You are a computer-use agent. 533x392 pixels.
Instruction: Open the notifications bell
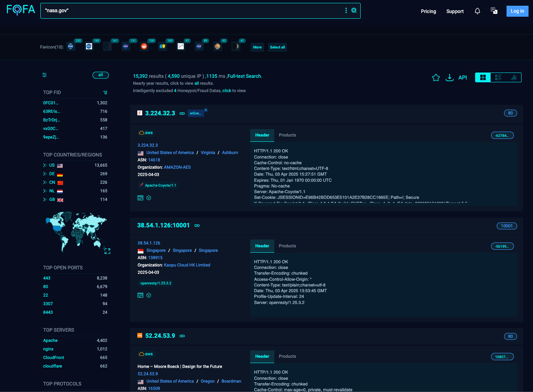pos(477,11)
